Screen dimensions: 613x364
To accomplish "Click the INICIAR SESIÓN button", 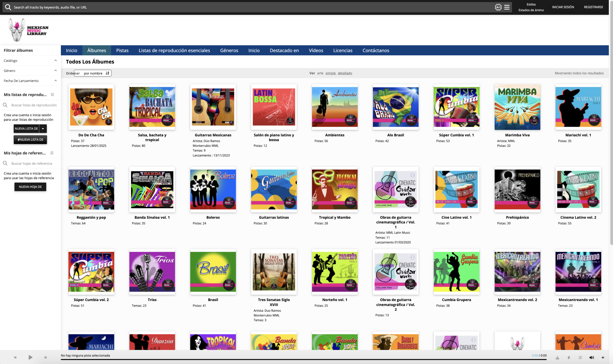I will point(562,7).
